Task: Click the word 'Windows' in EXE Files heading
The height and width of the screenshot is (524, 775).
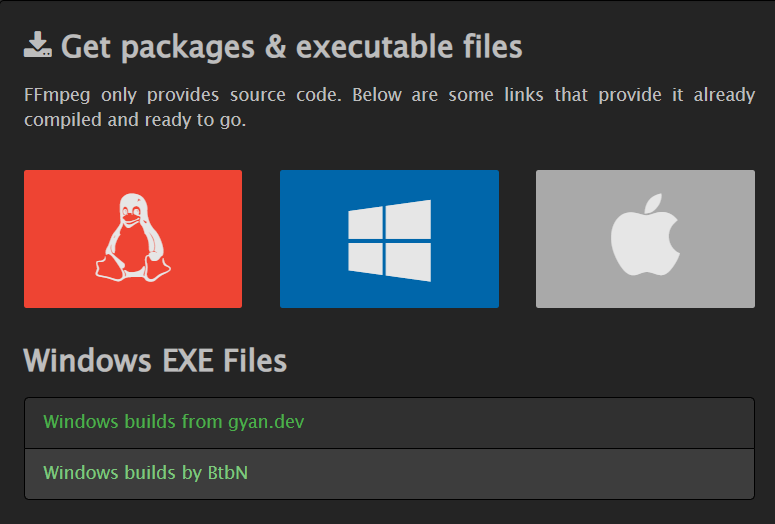Action: pyautogui.click(x=87, y=360)
